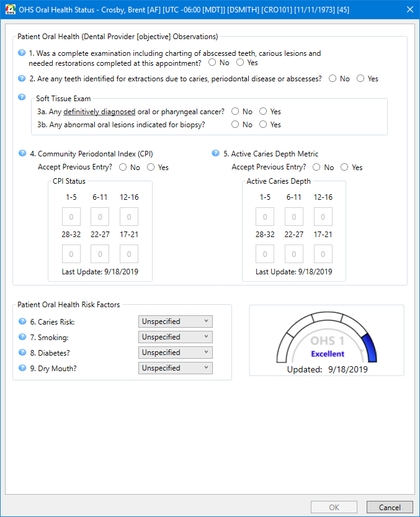The height and width of the screenshot is (517, 420).
Task: Click Active Caries Depth field for teeth 6-11
Action: point(294,217)
